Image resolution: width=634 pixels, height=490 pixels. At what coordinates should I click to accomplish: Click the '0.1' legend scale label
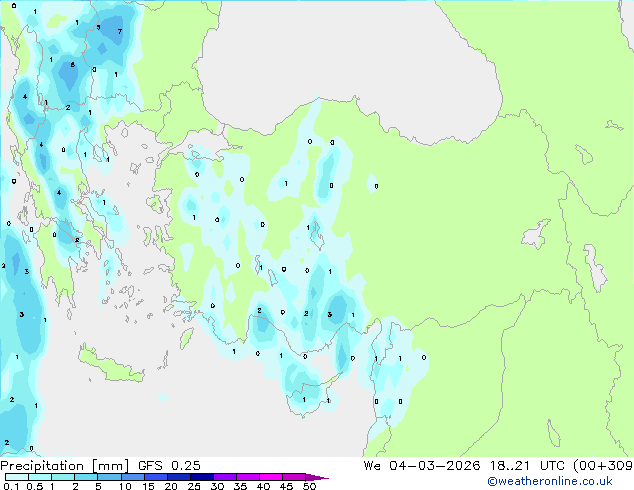pyautogui.click(x=11, y=486)
